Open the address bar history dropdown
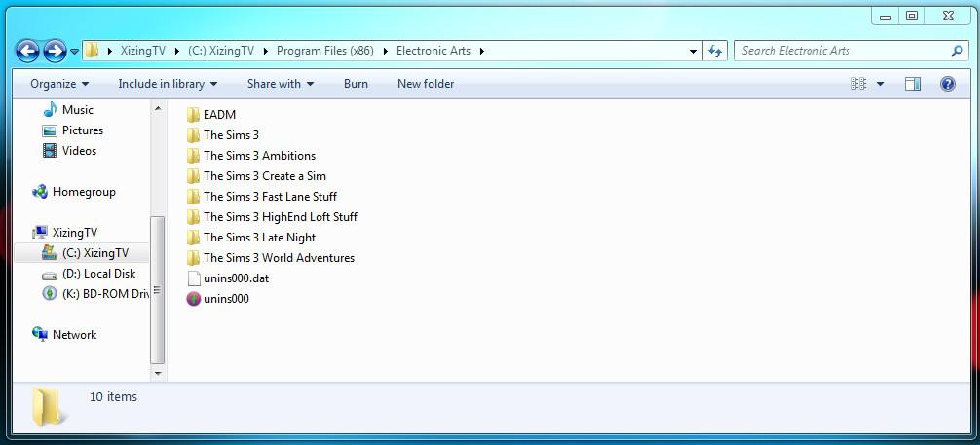 click(x=693, y=52)
